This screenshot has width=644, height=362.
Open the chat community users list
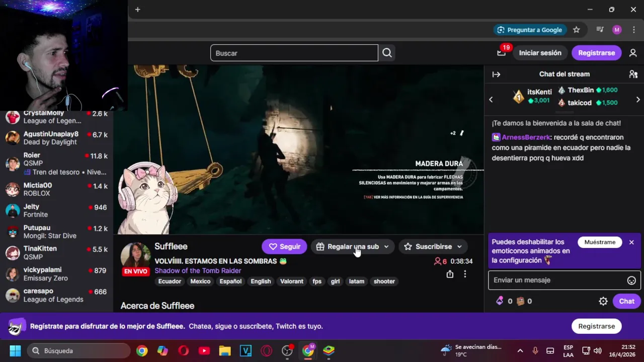click(633, 74)
